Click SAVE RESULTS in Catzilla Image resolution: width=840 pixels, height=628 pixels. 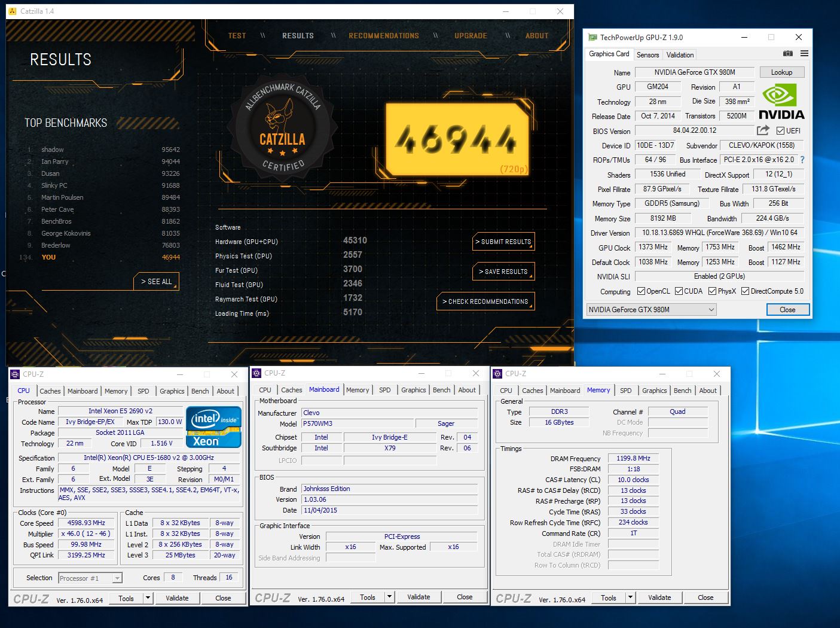click(x=503, y=272)
